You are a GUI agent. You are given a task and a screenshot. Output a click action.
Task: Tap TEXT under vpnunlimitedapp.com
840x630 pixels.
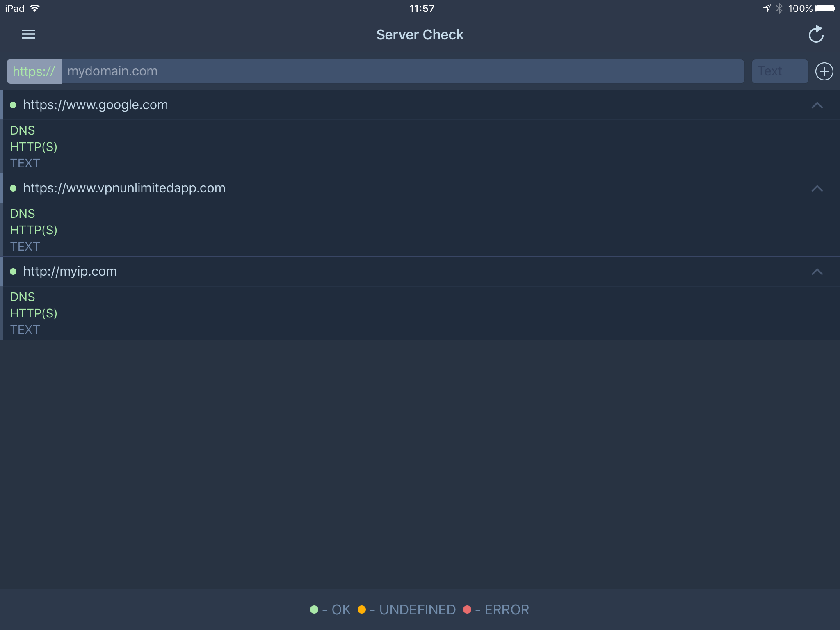pyautogui.click(x=25, y=247)
